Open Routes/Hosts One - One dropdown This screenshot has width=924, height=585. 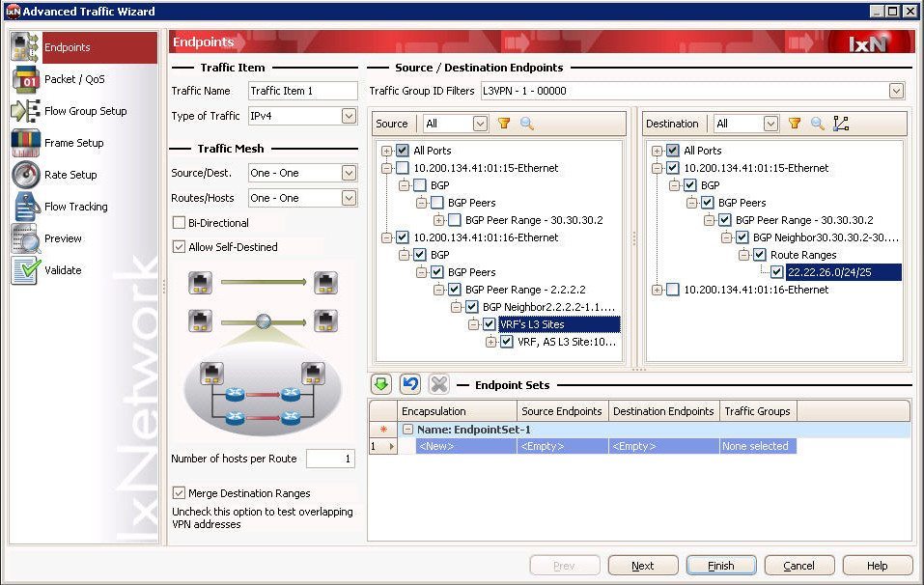point(349,198)
